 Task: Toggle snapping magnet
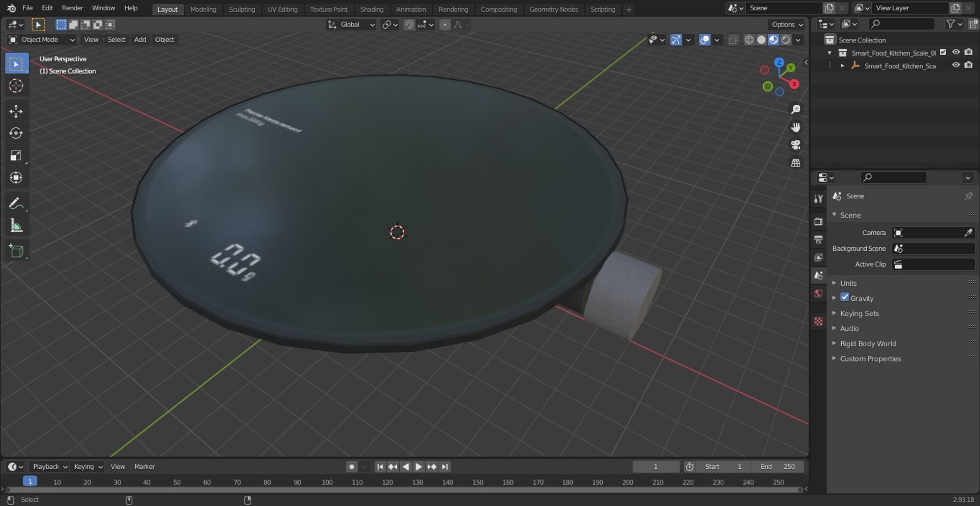click(x=409, y=25)
